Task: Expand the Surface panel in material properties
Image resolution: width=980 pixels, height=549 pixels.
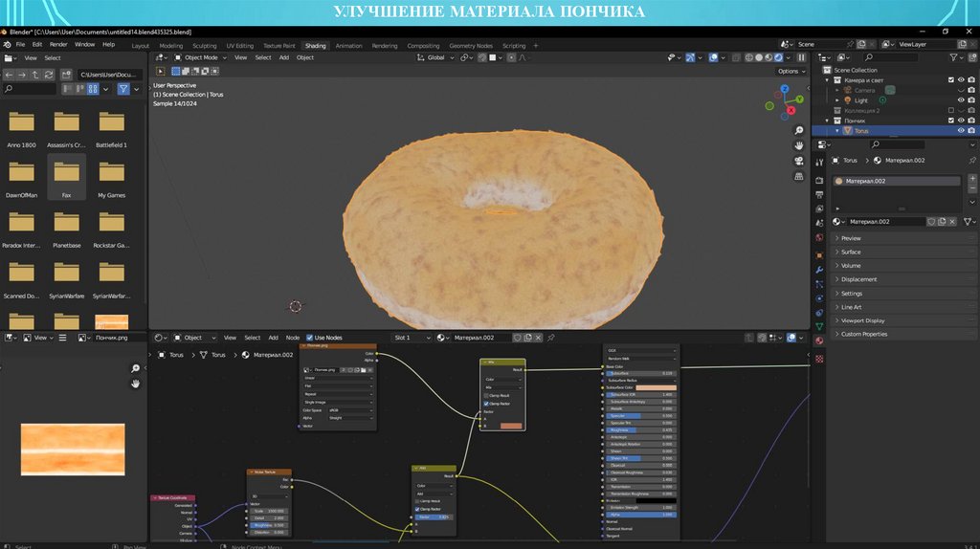Action: point(851,252)
